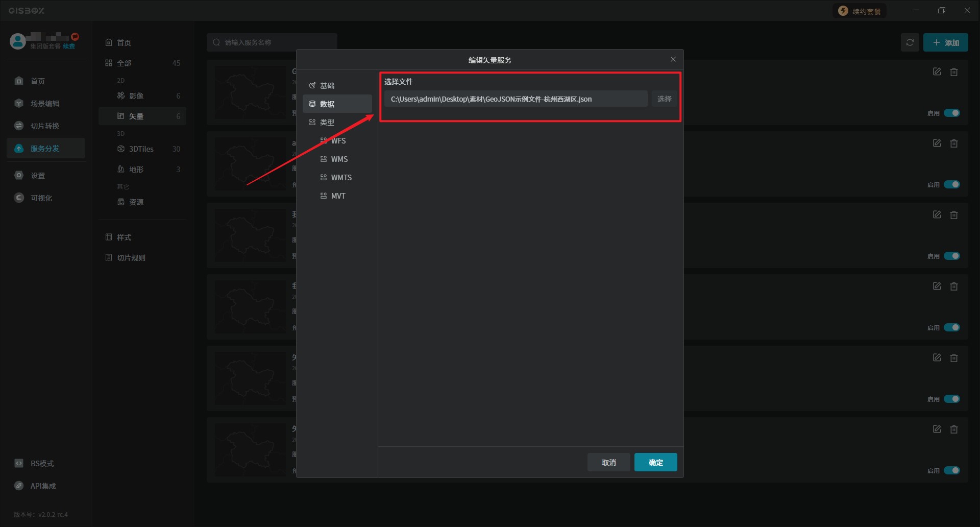Switch to the 基础 tab in dialog
The height and width of the screenshot is (527, 980).
click(x=327, y=86)
